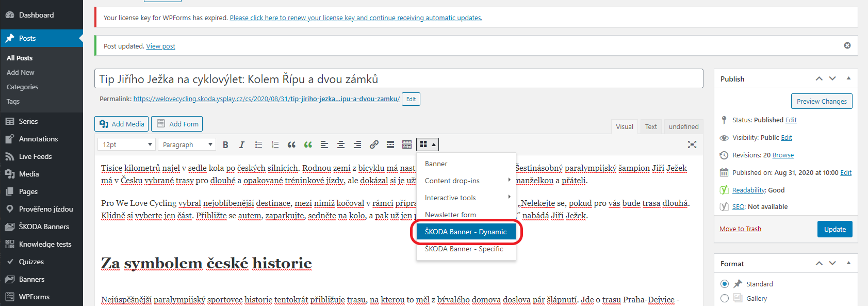Screen dimensions: 868x306
Task: Open Prověřeno jízdou menu item
Action: pos(41,209)
